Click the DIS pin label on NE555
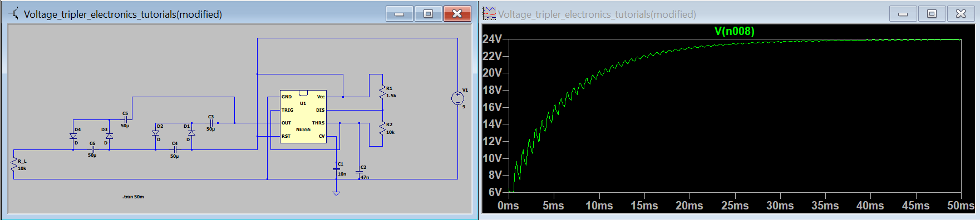This screenshot has width=980, height=220. click(x=321, y=110)
